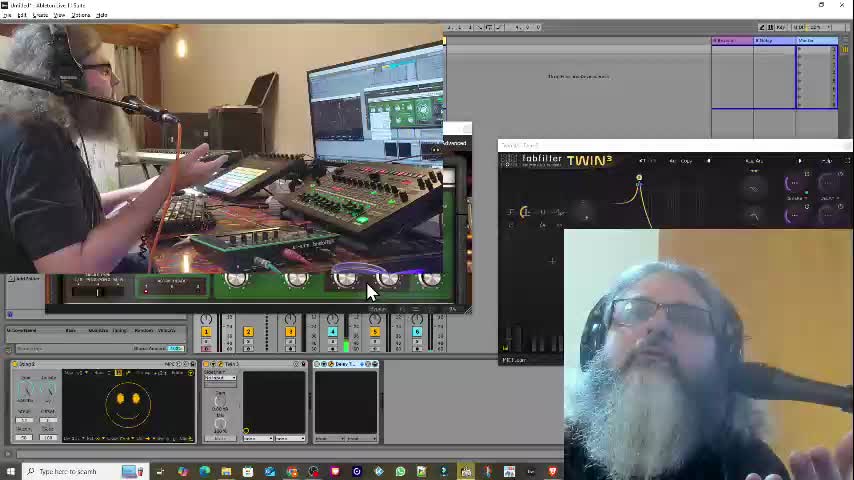Toggle track 6 activator button
The image size is (854, 480).
pyautogui.click(x=417, y=332)
